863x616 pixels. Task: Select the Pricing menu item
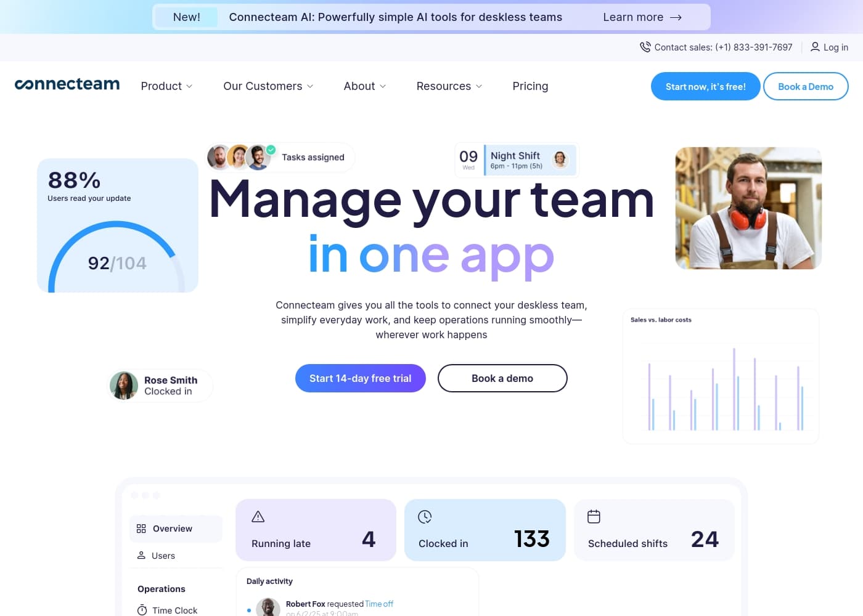click(x=530, y=86)
